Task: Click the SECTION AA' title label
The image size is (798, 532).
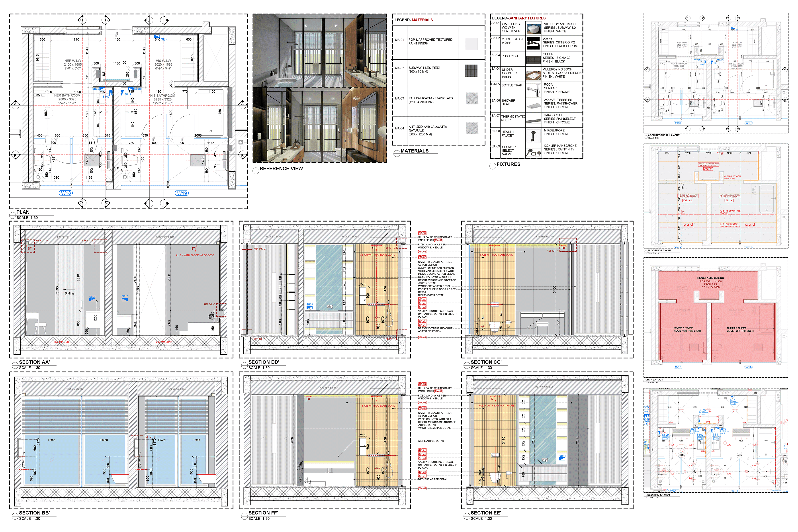Action: [34, 362]
